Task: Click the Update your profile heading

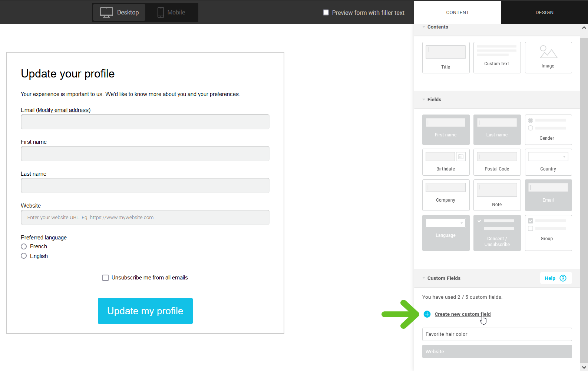Action: coord(68,74)
